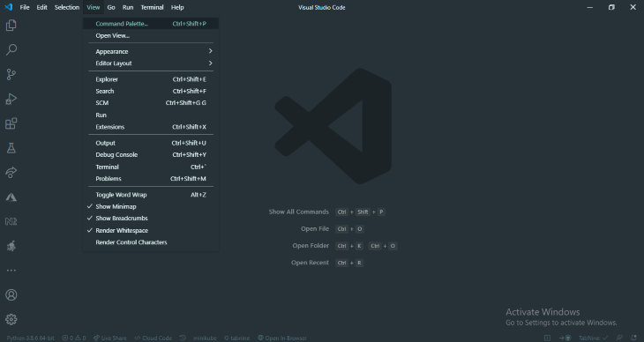Open the Accounts icon
This screenshot has width=644, height=342.
(11, 294)
